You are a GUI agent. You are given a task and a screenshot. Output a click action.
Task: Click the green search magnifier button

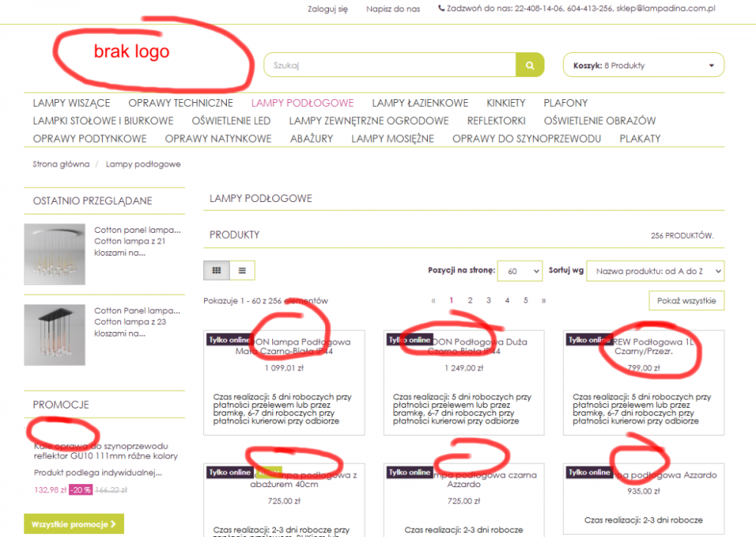click(x=529, y=65)
